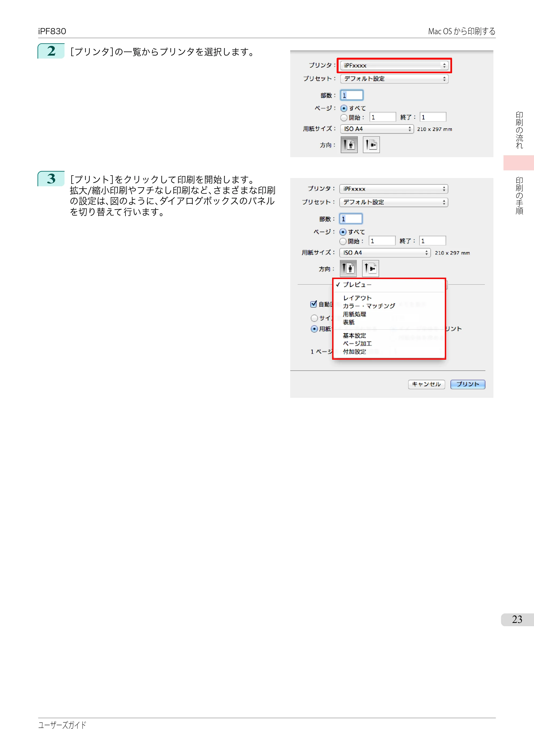The height and width of the screenshot is (756, 534).
Task: Select landscape orientation icon in lower dialog
Action: tap(371, 268)
